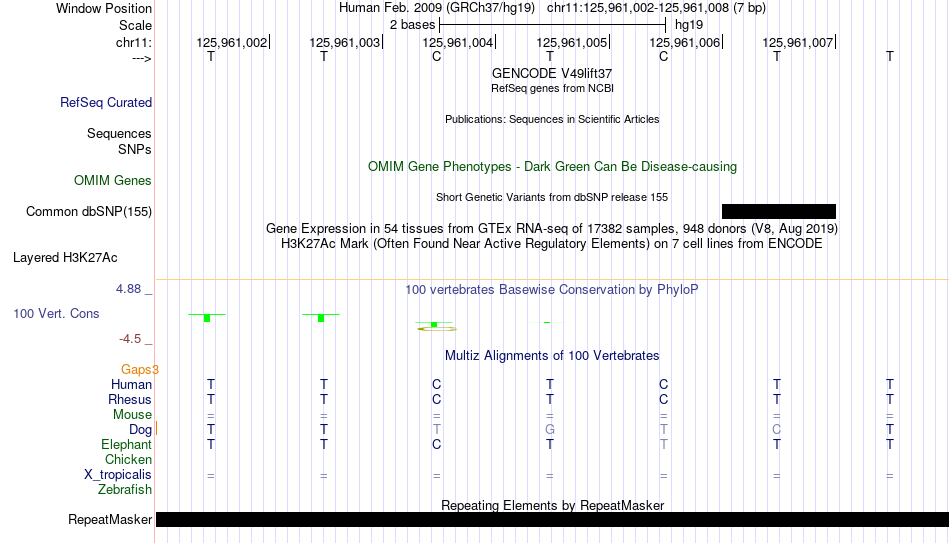Click the faded T base in the Elephant row
This screenshot has width=950, height=543.
(663, 444)
